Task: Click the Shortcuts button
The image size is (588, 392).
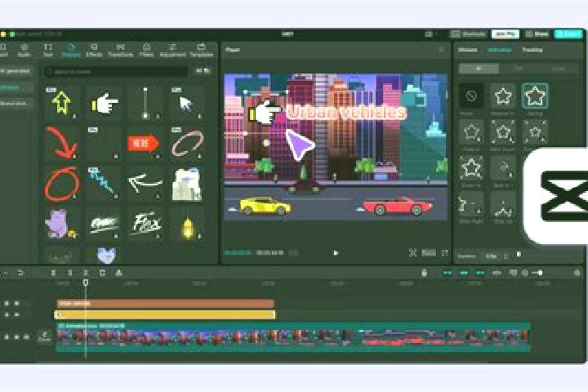Action: click(469, 34)
